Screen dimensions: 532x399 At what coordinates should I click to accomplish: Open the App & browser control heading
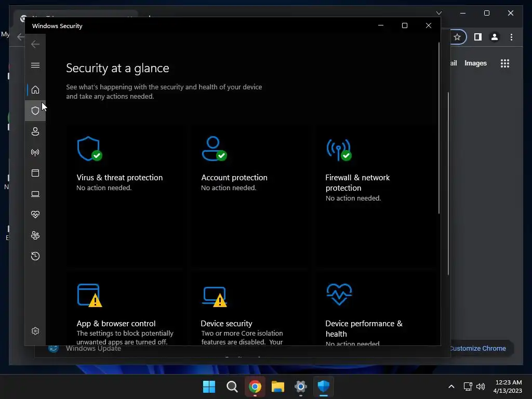pyautogui.click(x=116, y=323)
